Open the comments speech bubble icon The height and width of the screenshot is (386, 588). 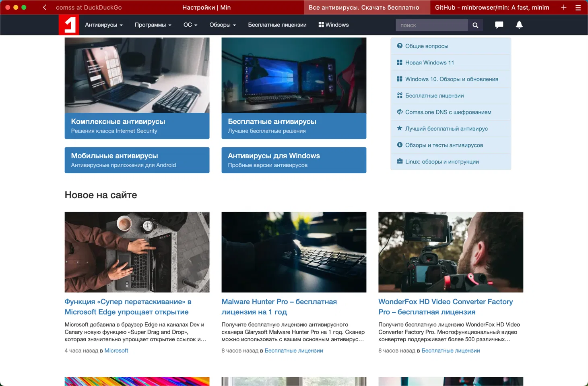[499, 25]
